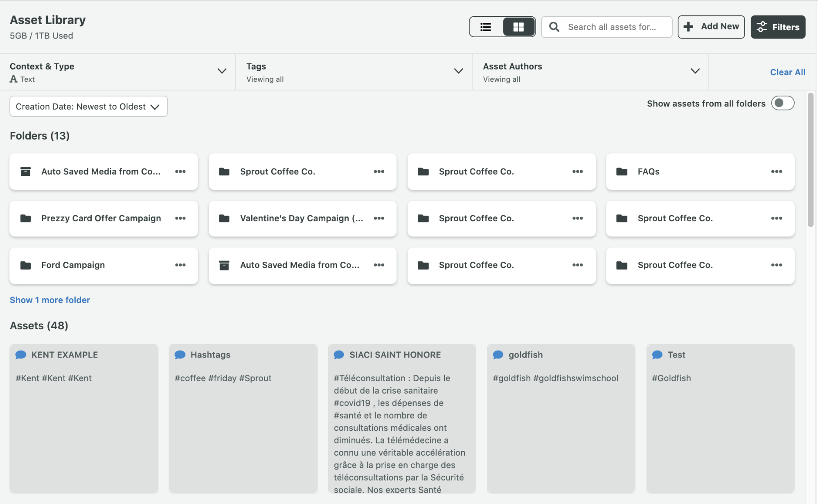Open options for Valentine's Day Campaign folder
Image resolution: width=818 pixels, height=504 pixels.
379,218
